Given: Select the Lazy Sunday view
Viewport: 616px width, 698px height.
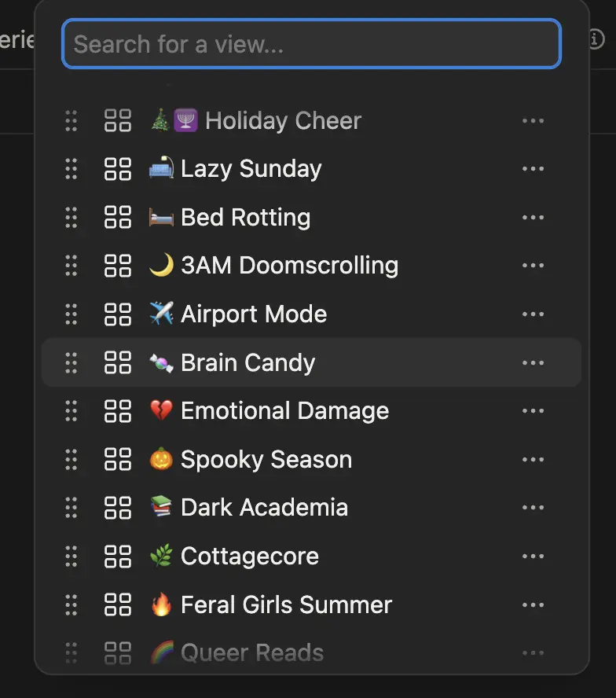Looking at the screenshot, I should (251, 169).
